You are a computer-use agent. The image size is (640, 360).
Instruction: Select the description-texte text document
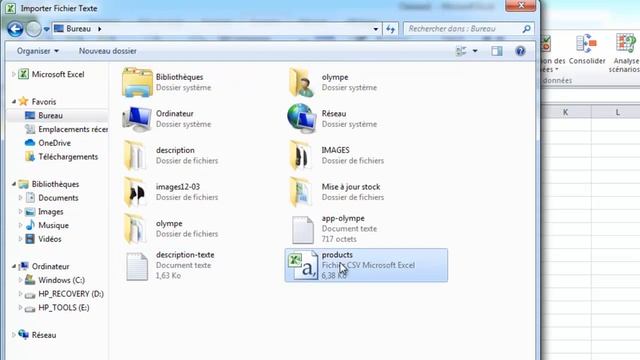click(169, 265)
